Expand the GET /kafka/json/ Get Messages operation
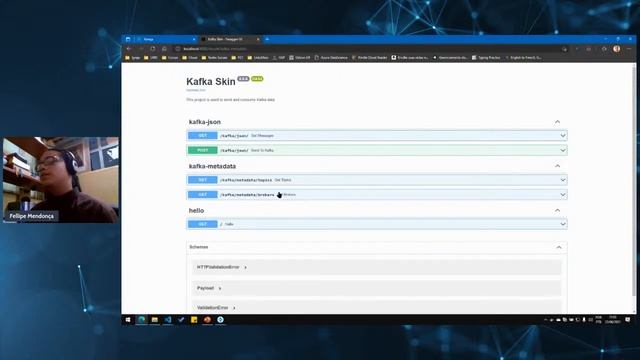 coord(377,136)
